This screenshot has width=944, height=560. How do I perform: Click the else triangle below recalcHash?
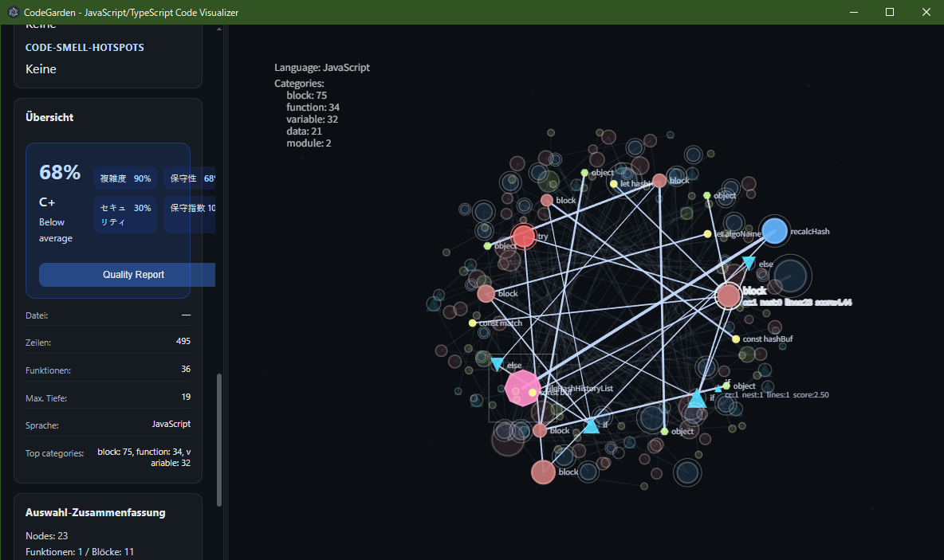[x=749, y=262]
